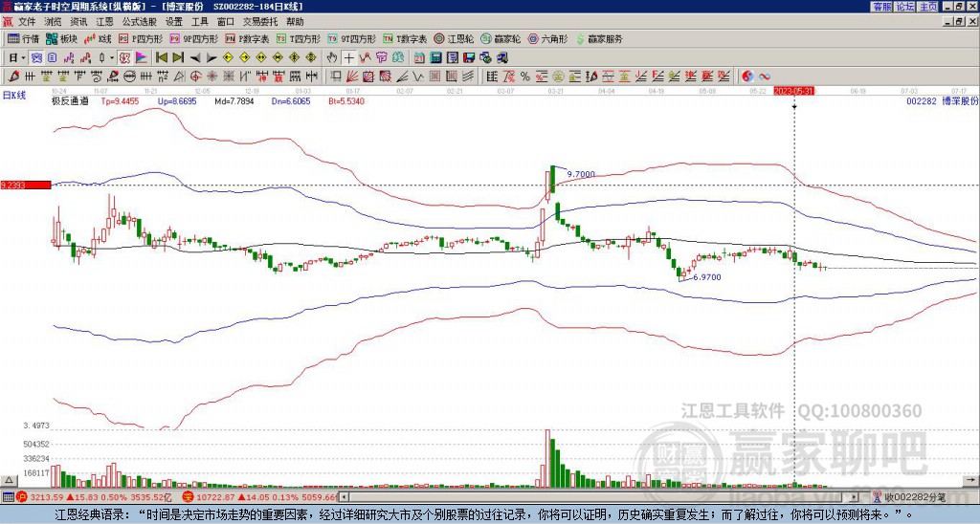Select the hand pan tool
Screen dimensions: 980x524
click(331, 58)
